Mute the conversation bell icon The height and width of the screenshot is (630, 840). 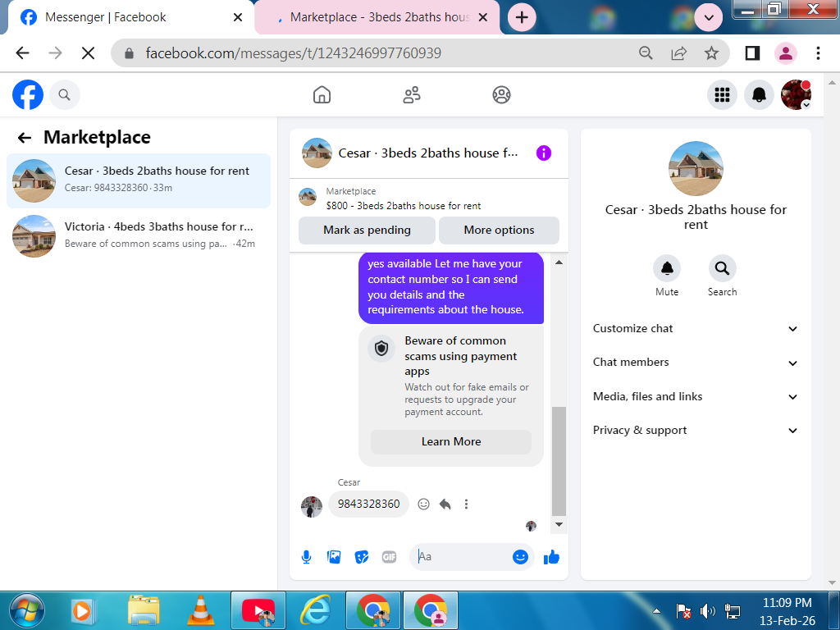[x=667, y=268]
